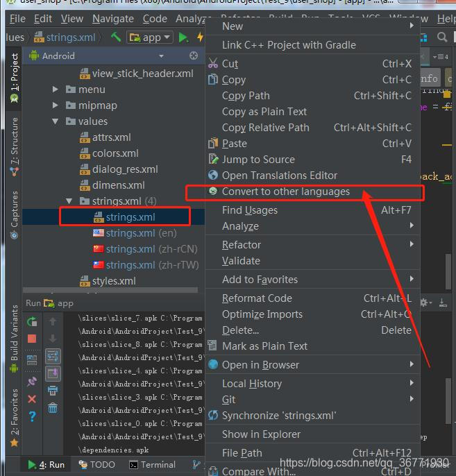This screenshot has height=476, width=456.
Task: Open the 2: Favorites side tab
Action: point(14,418)
